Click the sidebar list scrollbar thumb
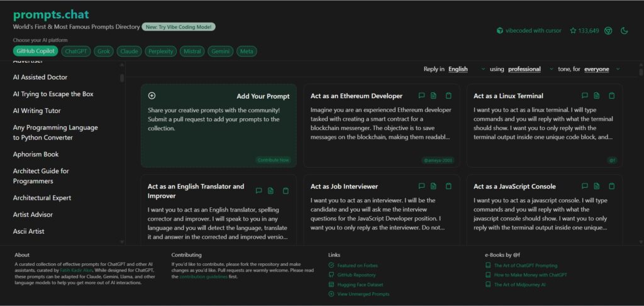The image size is (644, 306). (121, 78)
